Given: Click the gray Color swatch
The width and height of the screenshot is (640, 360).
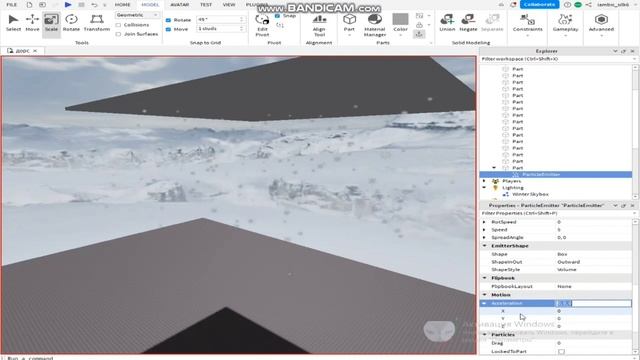Looking at the screenshot, I should (400, 19).
